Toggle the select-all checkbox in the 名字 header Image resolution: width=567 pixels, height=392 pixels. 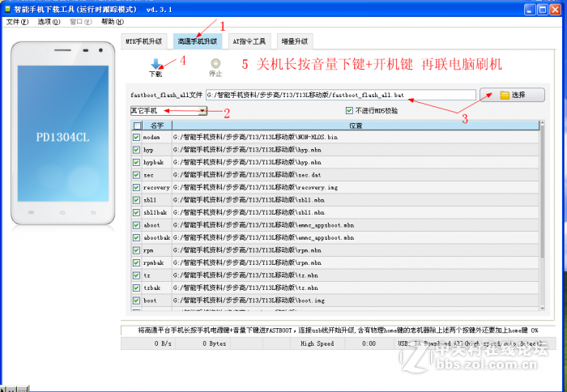[x=138, y=126]
